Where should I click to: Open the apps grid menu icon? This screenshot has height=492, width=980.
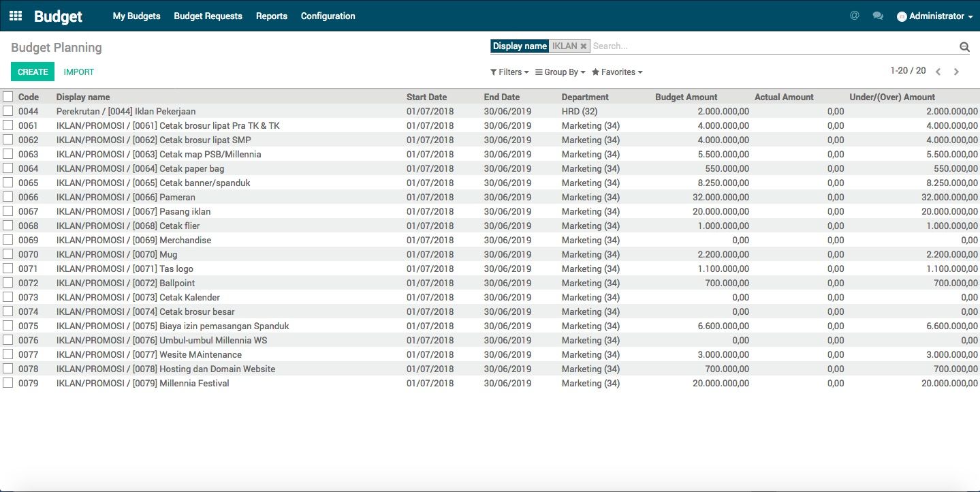click(15, 16)
